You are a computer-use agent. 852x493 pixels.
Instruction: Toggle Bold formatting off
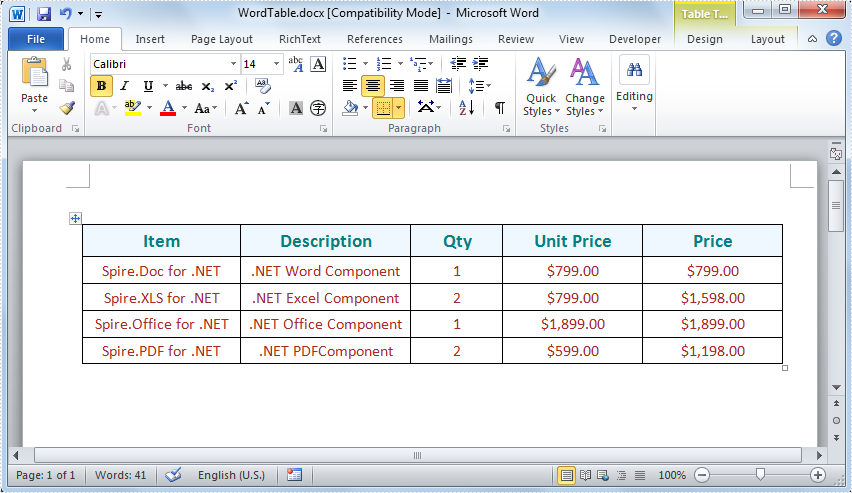pos(101,86)
